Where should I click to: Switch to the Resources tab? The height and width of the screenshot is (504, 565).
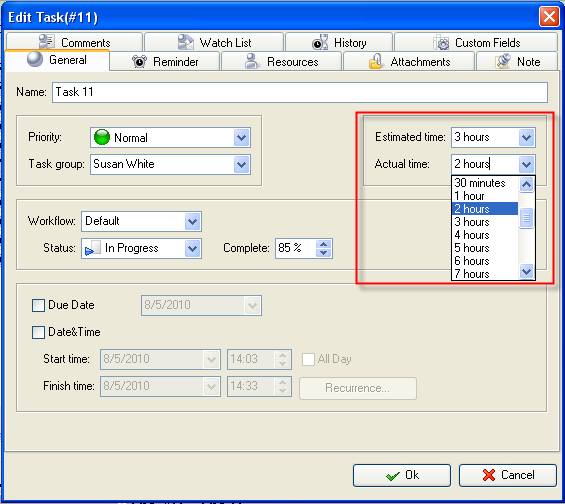click(281, 61)
